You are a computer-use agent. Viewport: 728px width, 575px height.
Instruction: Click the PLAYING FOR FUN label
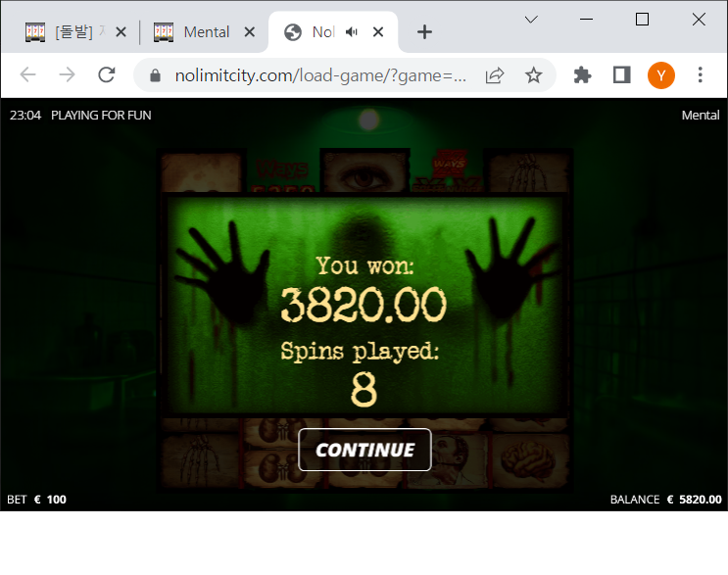101,115
